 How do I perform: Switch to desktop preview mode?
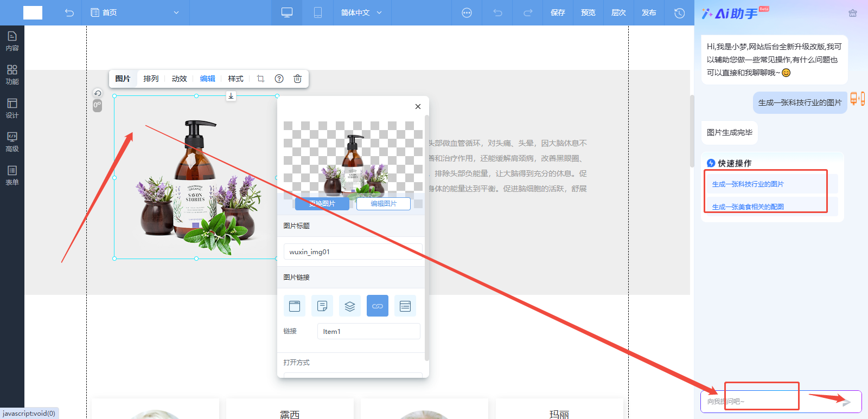[287, 12]
